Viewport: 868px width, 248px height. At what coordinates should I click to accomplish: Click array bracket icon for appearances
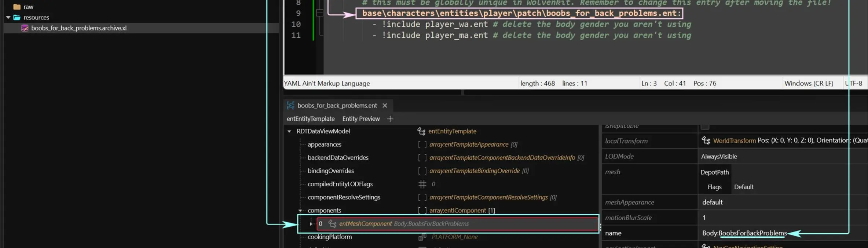click(422, 144)
